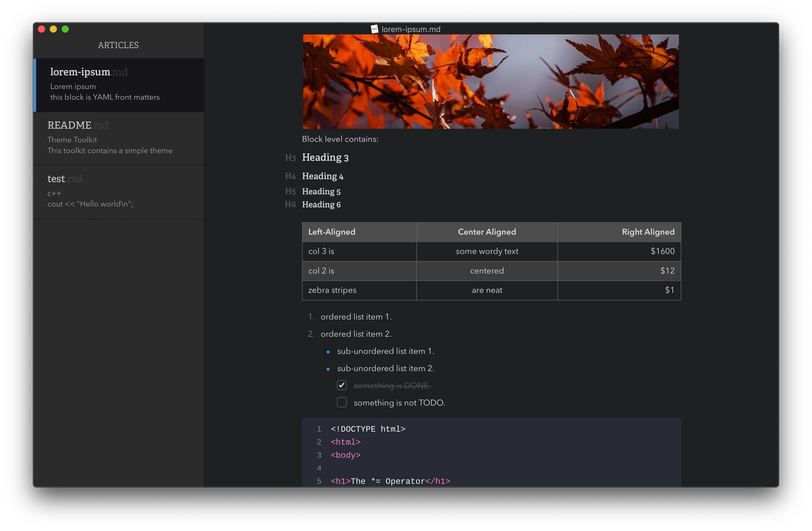Screen dimensions: 812x531
Task: Expand the ARTICLES sidebar panel
Action: tap(118, 44)
